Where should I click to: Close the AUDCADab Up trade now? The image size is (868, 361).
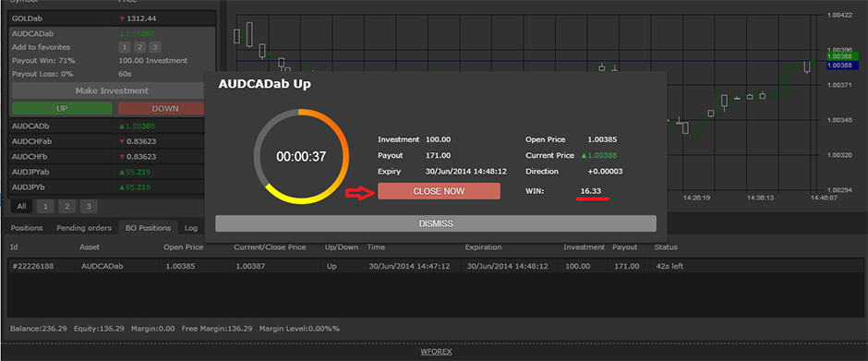[439, 191]
